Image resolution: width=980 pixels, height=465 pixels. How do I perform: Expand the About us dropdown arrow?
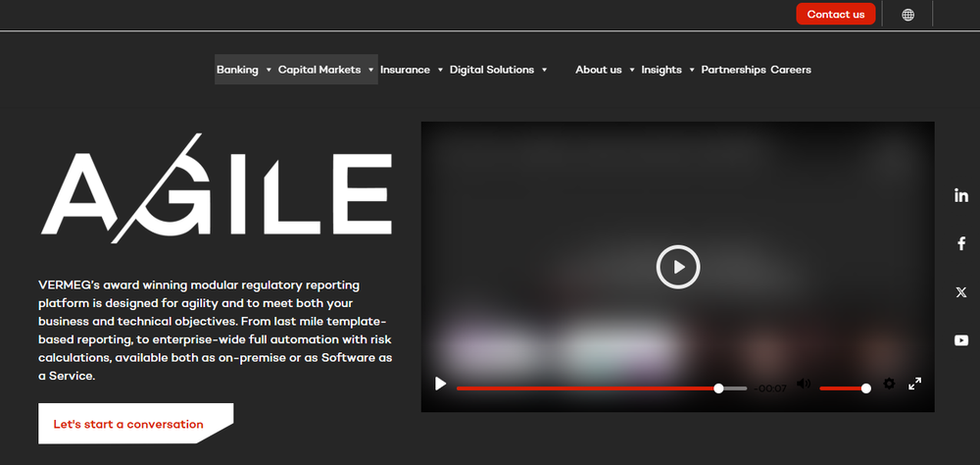pyautogui.click(x=632, y=70)
